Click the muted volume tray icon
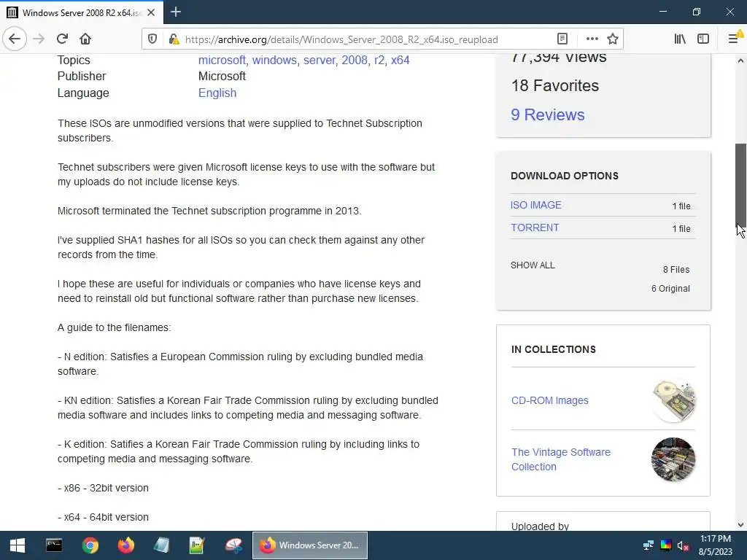This screenshot has width=747, height=560. (683, 545)
